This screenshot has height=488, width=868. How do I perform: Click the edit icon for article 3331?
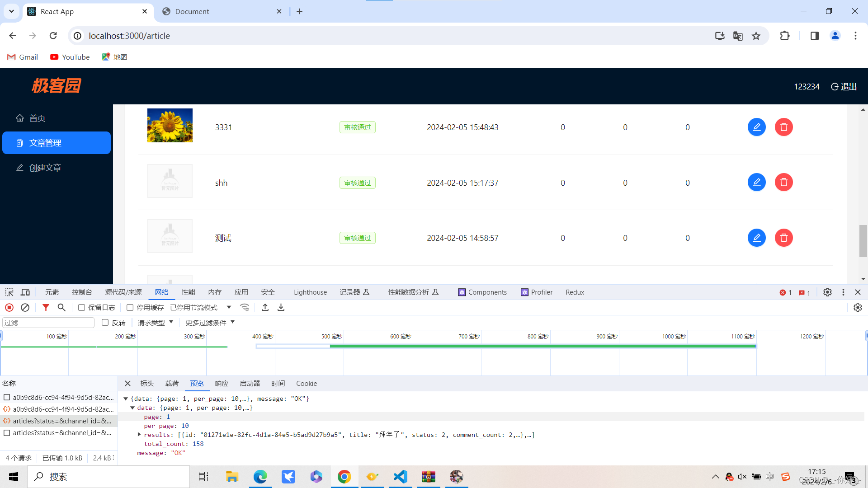[756, 127]
